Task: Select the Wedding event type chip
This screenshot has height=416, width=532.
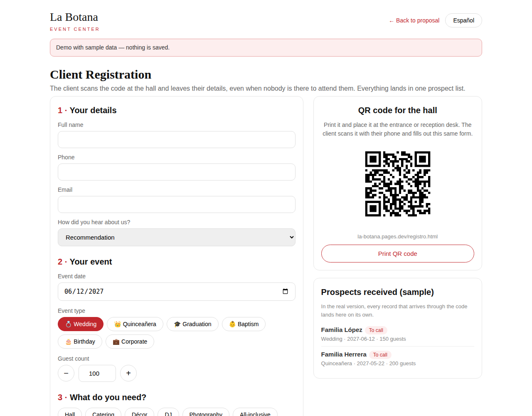Action: 81,324
